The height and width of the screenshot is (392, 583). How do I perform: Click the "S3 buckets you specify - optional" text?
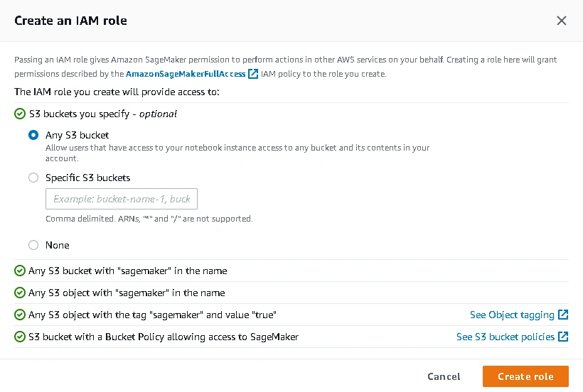[103, 114]
